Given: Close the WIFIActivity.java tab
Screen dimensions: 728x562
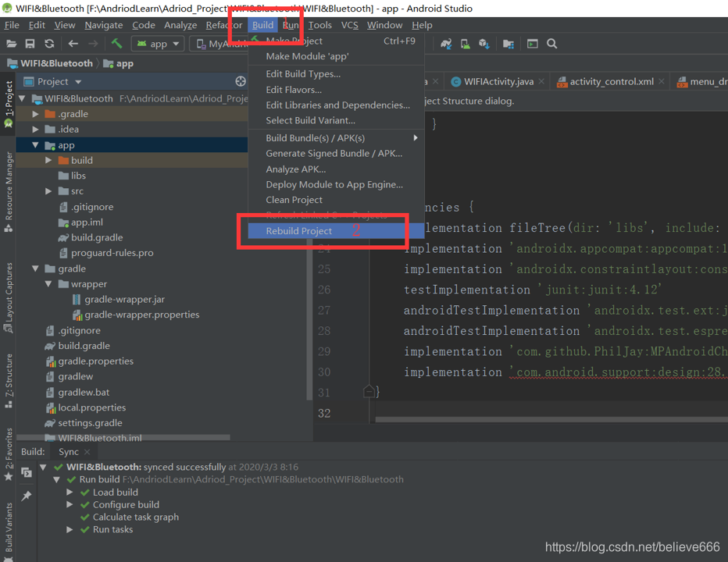Looking at the screenshot, I should click(x=541, y=82).
